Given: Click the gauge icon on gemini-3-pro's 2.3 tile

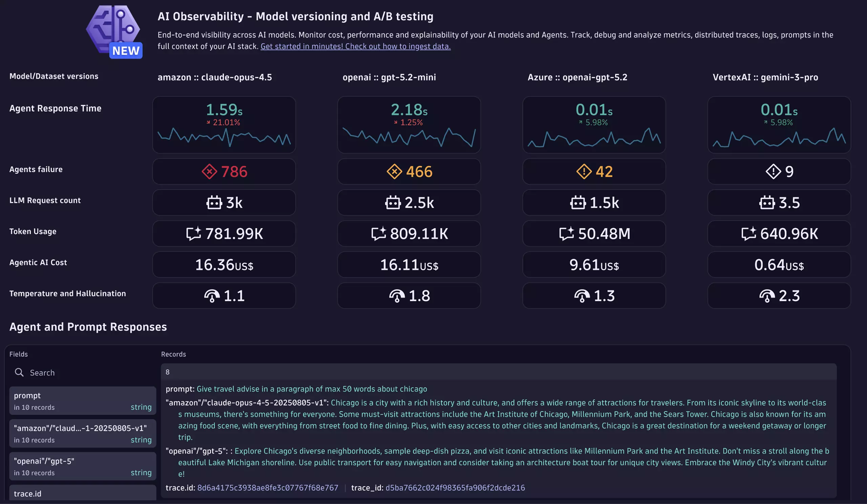Looking at the screenshot, I should (766, 295).
